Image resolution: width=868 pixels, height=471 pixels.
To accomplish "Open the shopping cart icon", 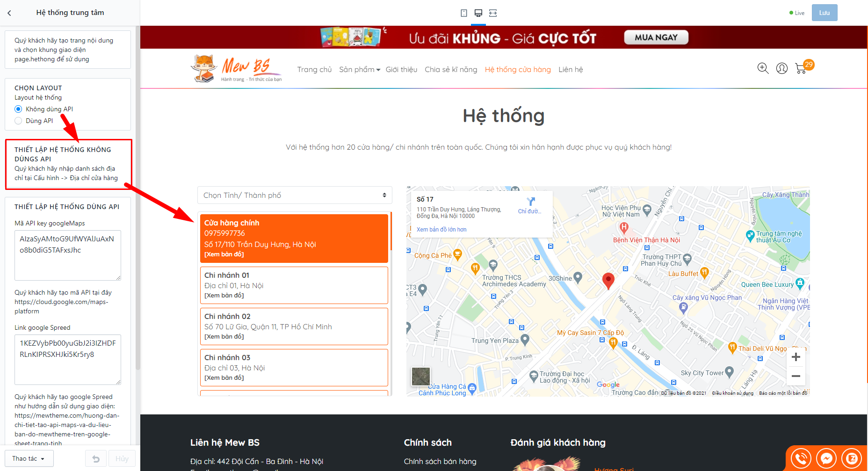I will tap(801, 69).
